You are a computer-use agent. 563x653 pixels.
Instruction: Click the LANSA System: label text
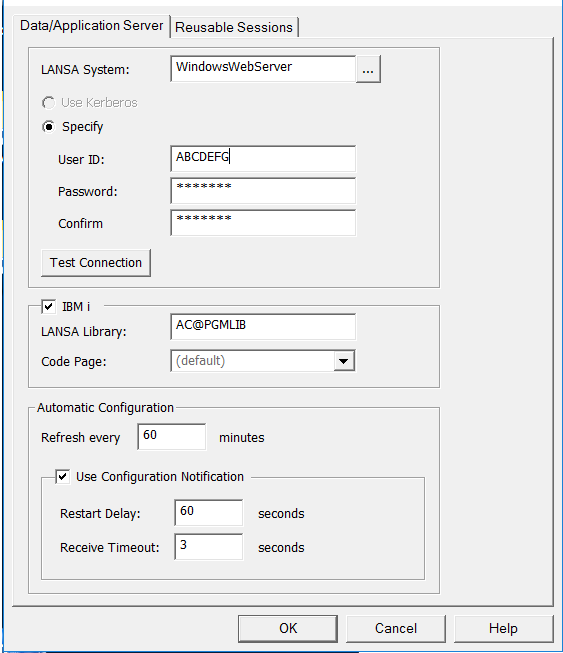85,70
